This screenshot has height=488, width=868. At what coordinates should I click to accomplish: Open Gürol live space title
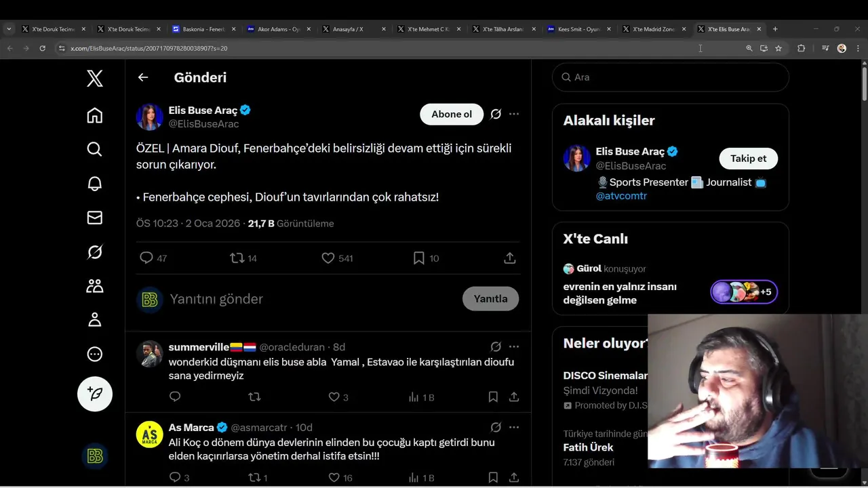620,293
